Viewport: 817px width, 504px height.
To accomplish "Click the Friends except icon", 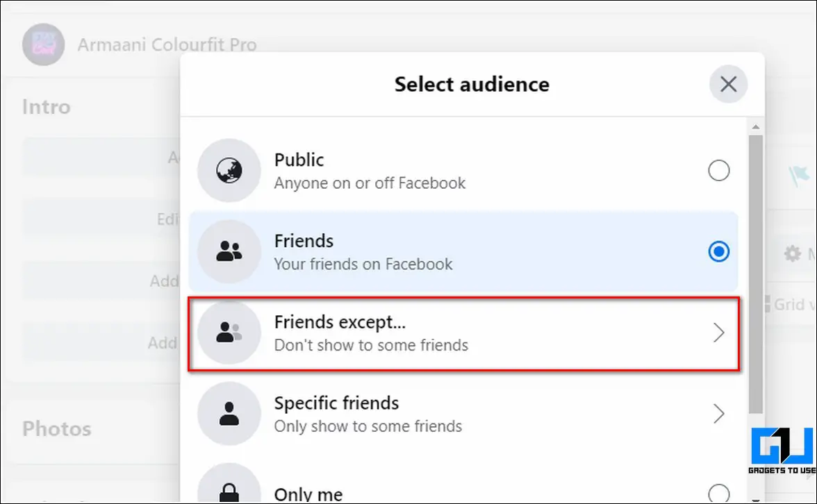I will pos(229,332).
